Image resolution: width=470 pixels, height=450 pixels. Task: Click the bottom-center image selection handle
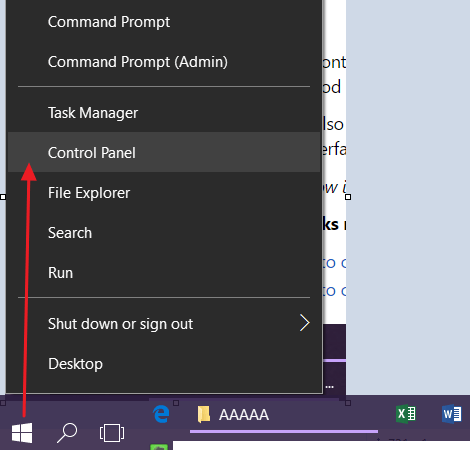tap(176, 403)
